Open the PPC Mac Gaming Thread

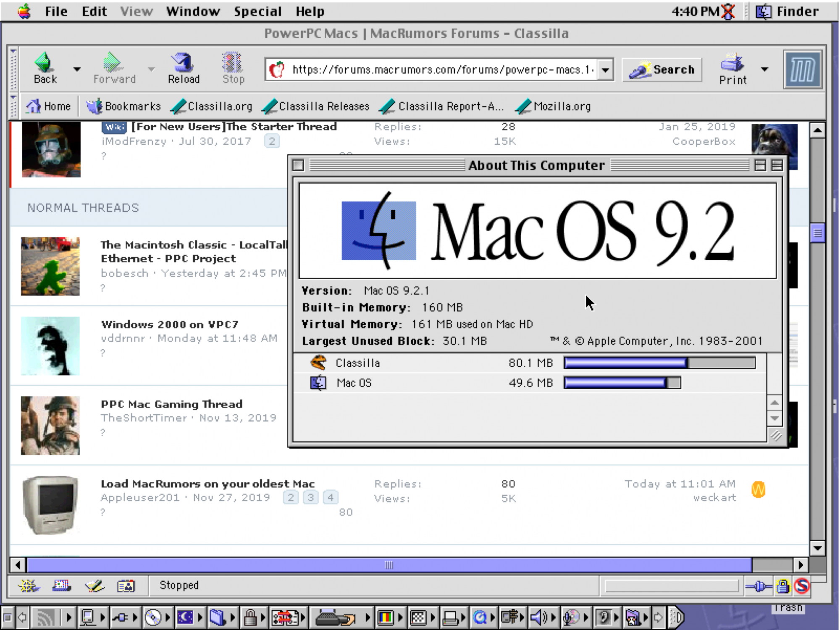pos(171,404)
